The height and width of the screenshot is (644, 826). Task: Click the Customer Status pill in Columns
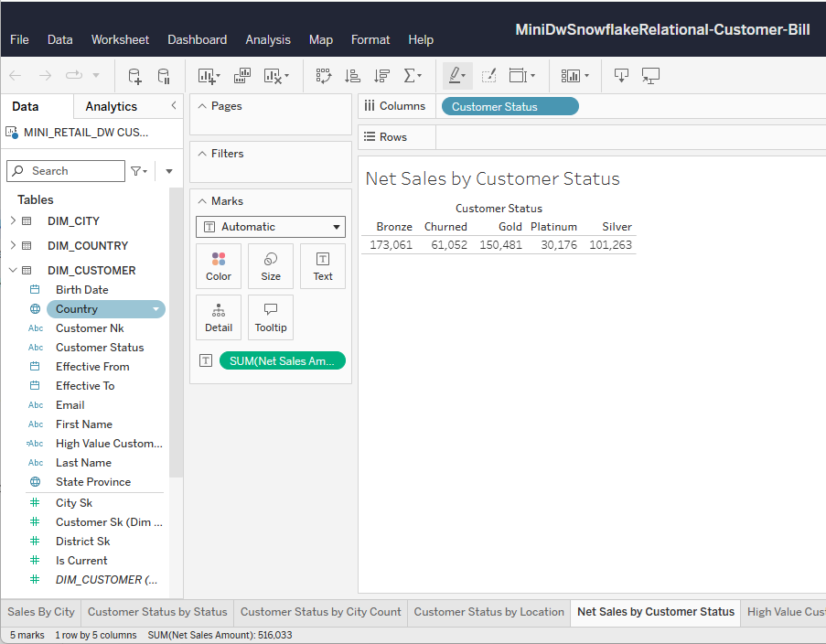(x=510, y=106)
